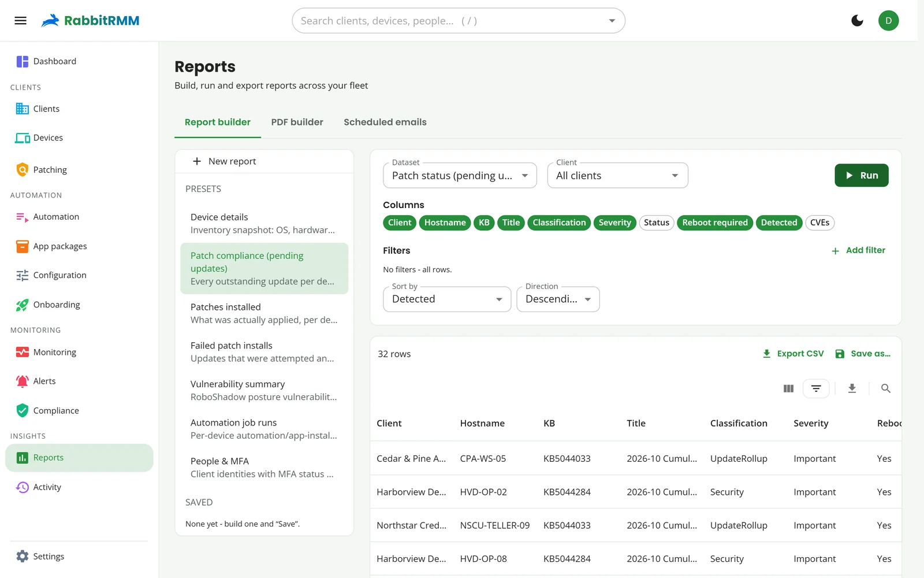The image size is (924, 578).
Task: Toggle dark mode moon icon
Action: pos(857,21)
